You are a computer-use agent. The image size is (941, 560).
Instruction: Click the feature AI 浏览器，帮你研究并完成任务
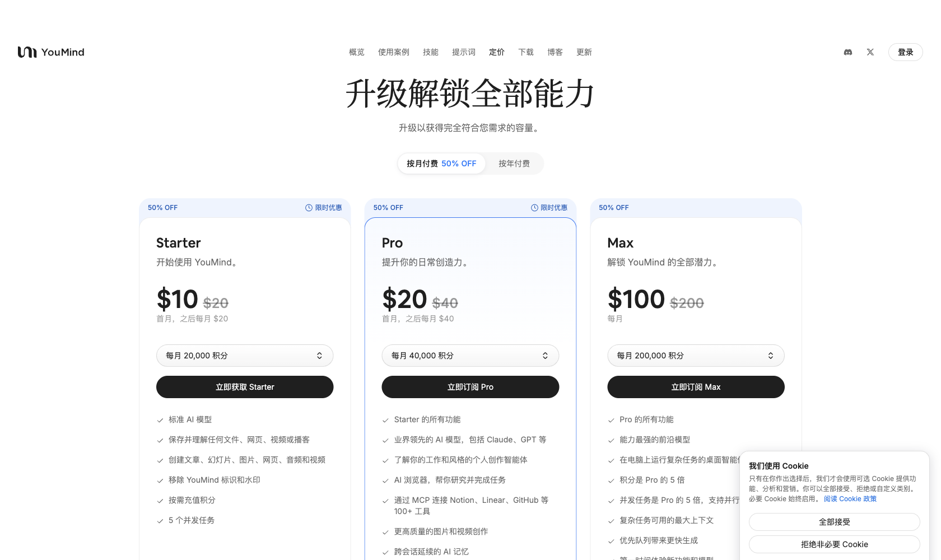pyautogui.click(x=450, y=480)
